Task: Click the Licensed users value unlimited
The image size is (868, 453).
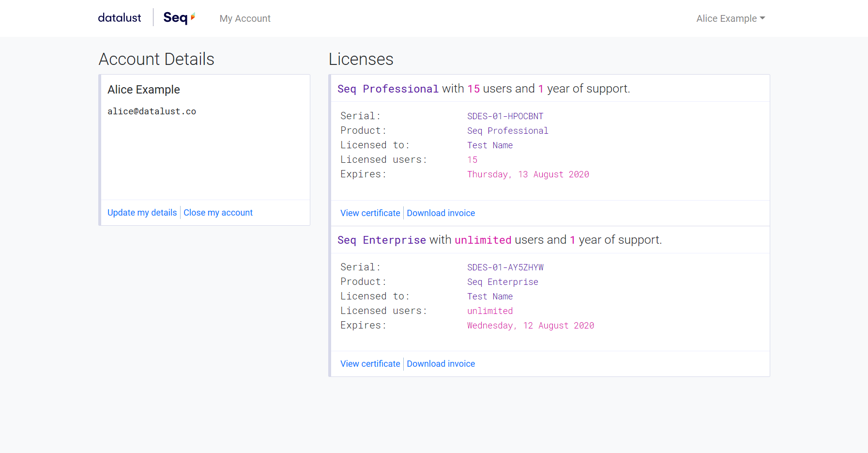Action: [x=490, y=311]
